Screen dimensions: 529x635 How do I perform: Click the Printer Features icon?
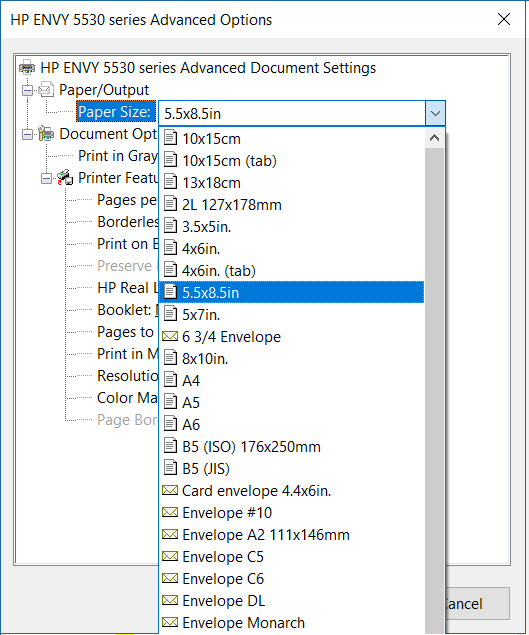click(65, 177)
